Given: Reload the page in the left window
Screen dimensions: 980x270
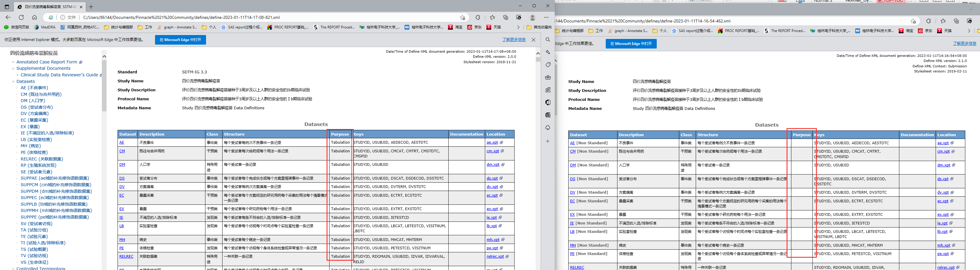Looking at the screenshot, I should pos(21,17).
